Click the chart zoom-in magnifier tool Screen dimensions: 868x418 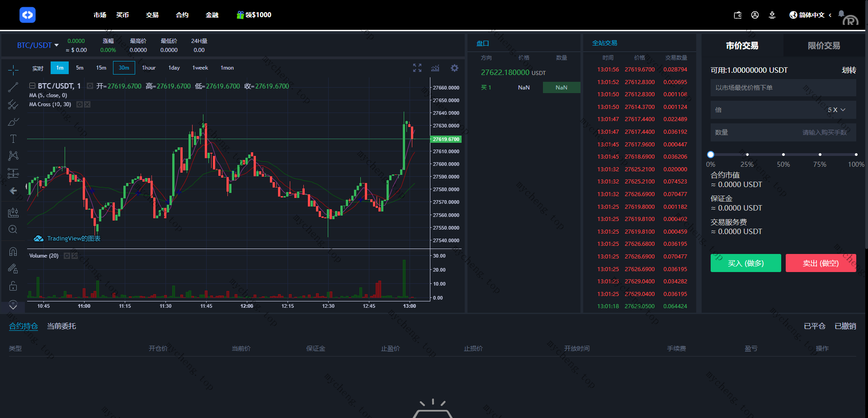13,230
